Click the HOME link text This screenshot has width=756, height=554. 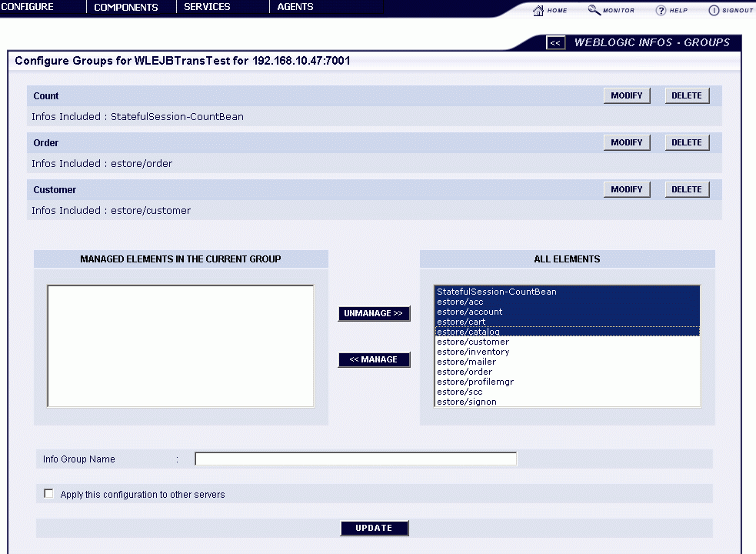(x=557, y=10)
